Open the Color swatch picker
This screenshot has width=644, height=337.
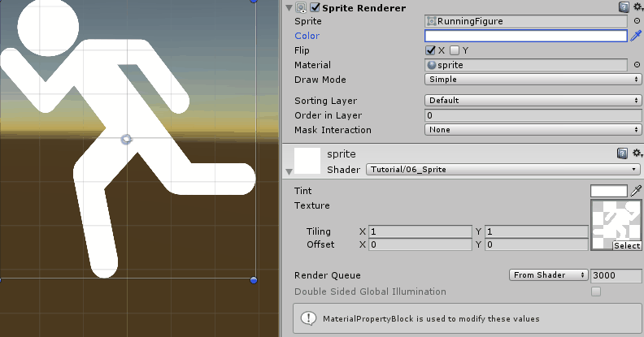[526, 36]
